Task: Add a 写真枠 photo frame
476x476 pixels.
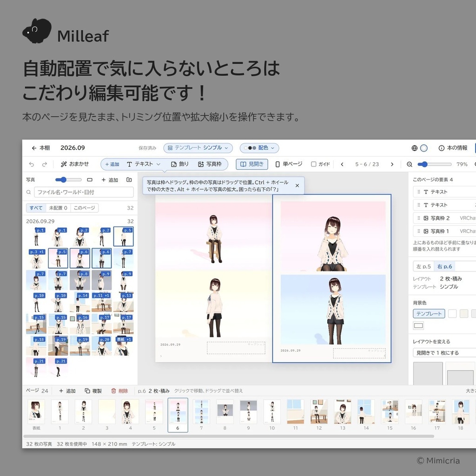Action: click(x=210, y=164)
